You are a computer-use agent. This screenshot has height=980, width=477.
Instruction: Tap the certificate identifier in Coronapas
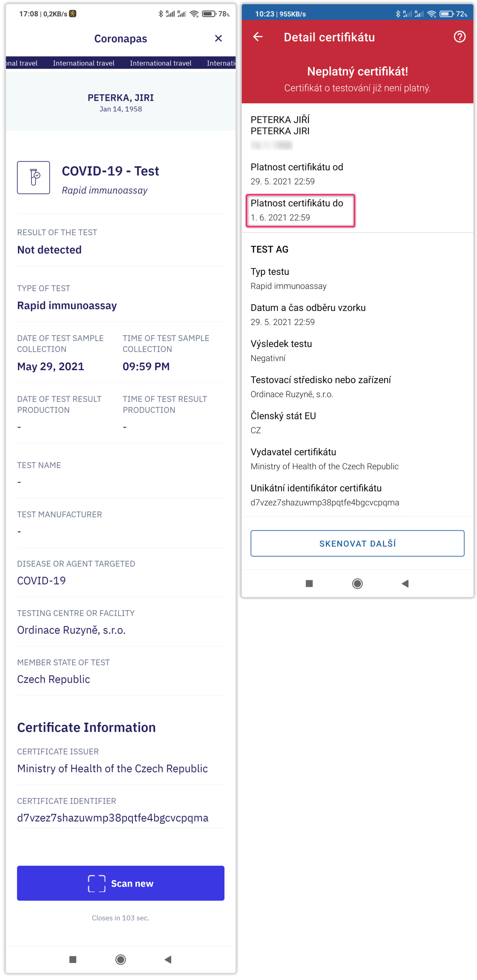tap(113, 818)
